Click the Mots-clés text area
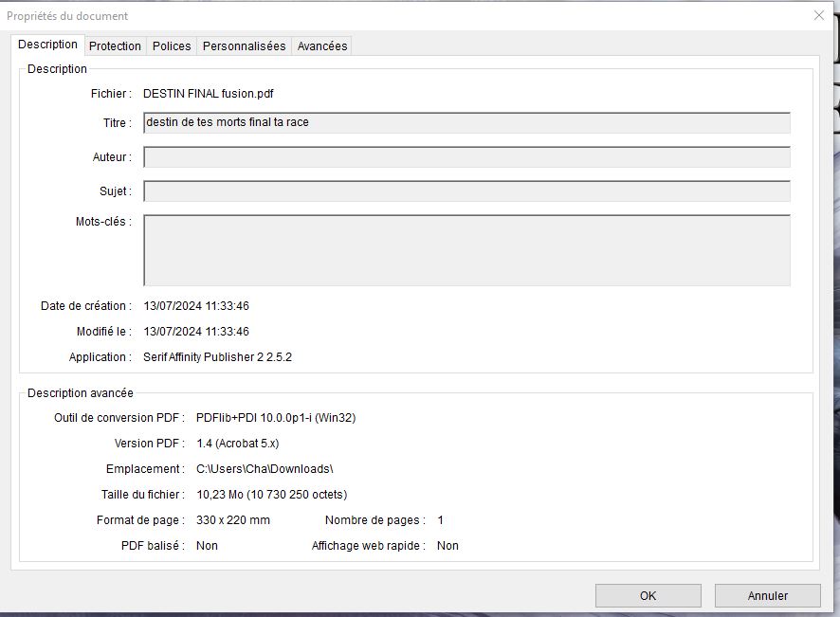 click(x=466, y=250)
